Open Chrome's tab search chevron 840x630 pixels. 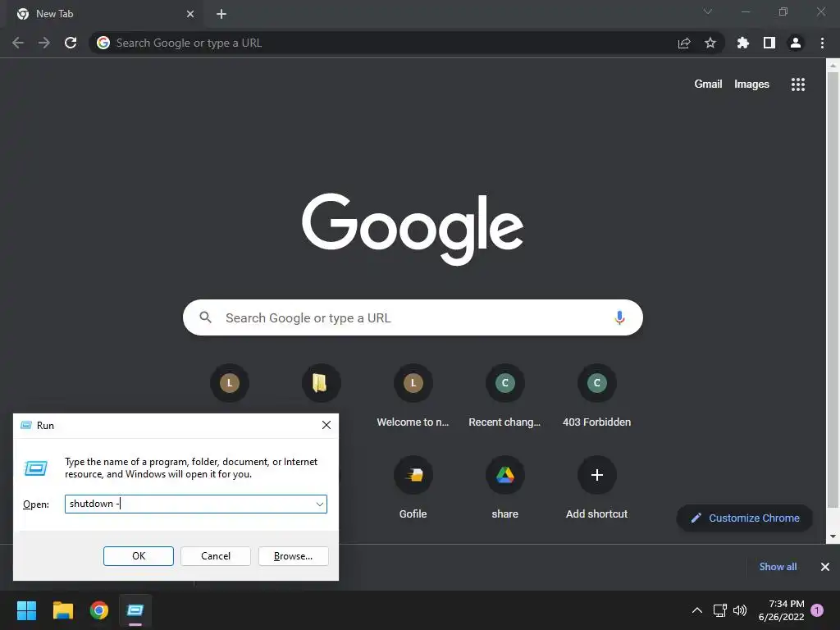708,11
